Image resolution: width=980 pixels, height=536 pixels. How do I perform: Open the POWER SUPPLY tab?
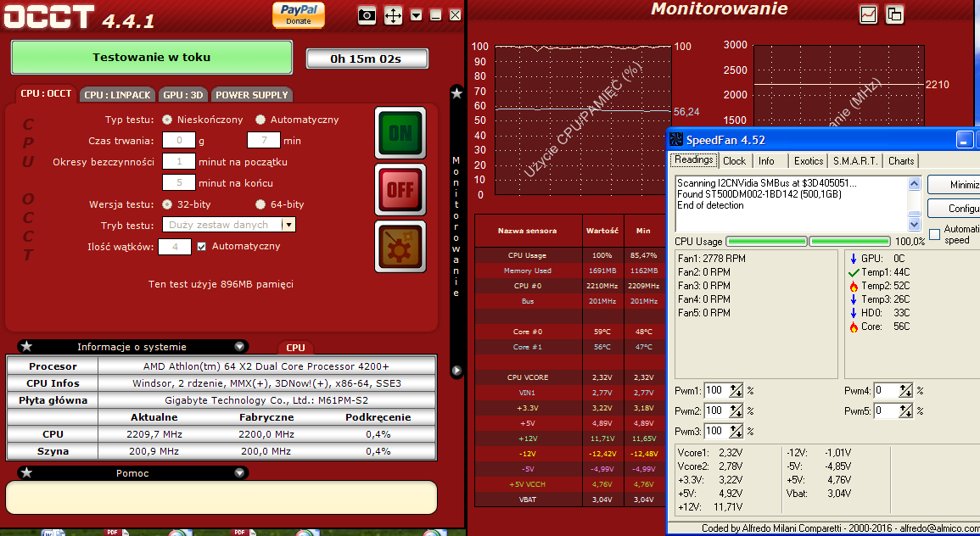(252, 95)
